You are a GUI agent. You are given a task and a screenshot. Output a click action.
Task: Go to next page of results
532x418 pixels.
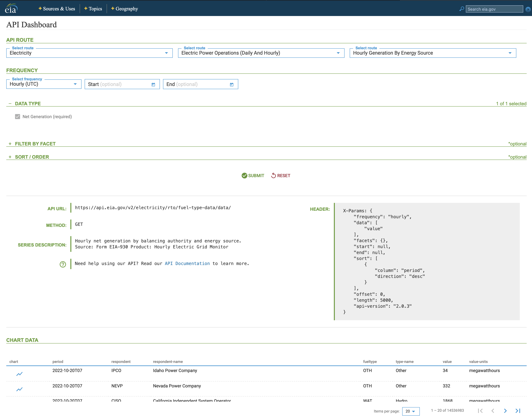pos(505,411)
